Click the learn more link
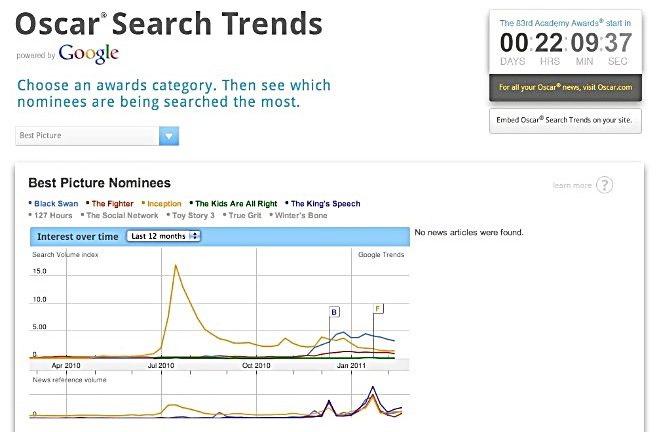 pos(572,185)
